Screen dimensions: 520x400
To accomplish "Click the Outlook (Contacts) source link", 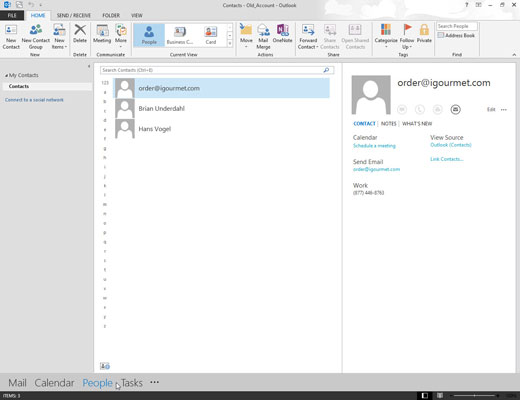I will [x=451, y=145].
